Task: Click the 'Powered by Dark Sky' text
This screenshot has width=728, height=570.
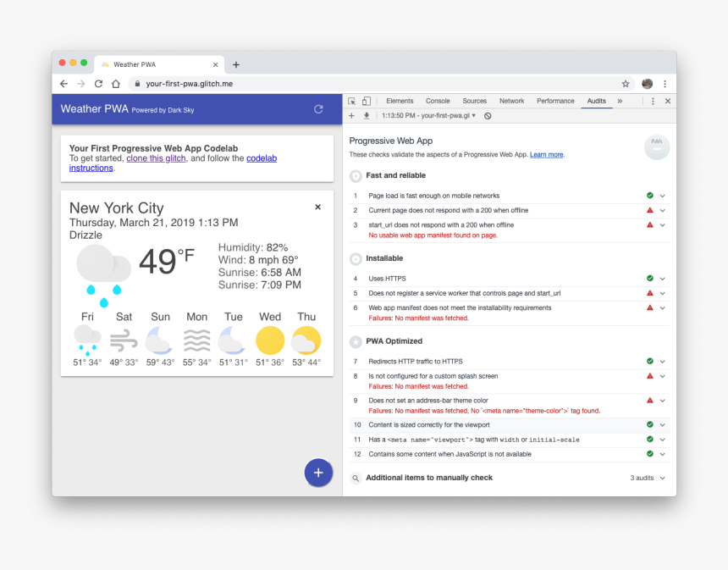Action: pos(163,110)
